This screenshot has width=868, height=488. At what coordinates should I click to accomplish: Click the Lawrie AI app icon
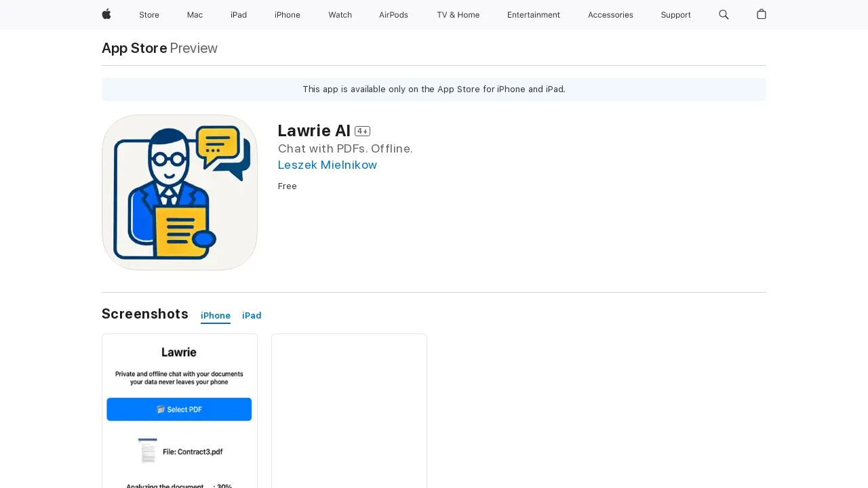180,192
